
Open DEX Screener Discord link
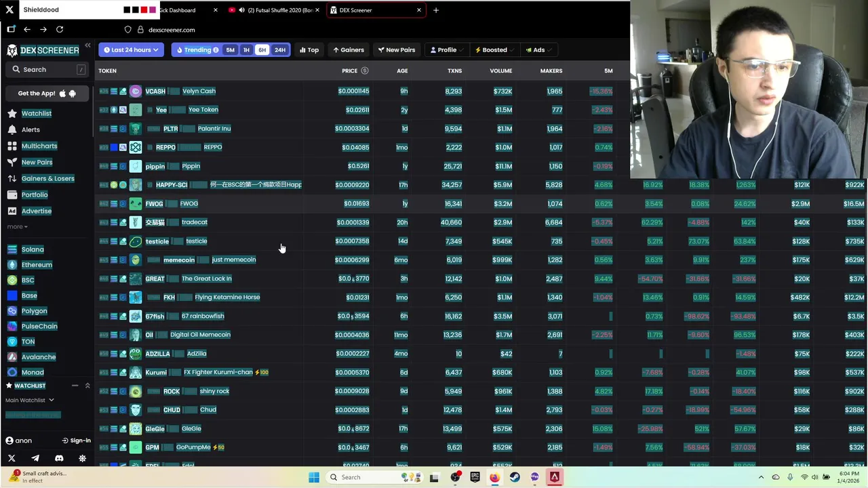[59, 458]
